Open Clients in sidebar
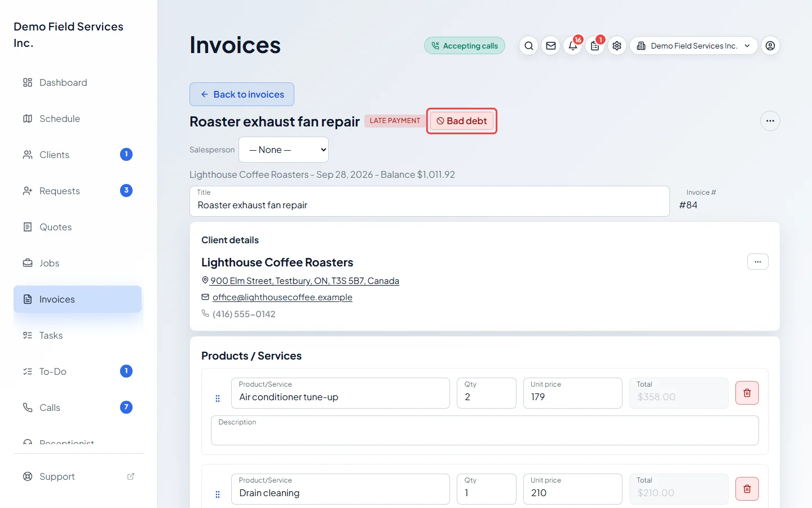 [x=78, y=155]
